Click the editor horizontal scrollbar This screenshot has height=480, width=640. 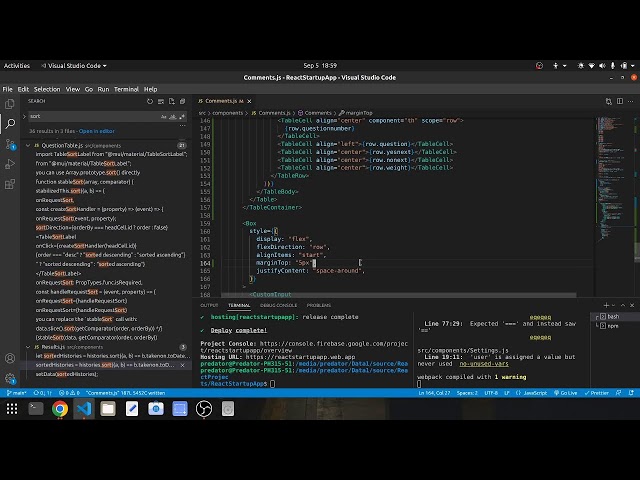(398, 295)
